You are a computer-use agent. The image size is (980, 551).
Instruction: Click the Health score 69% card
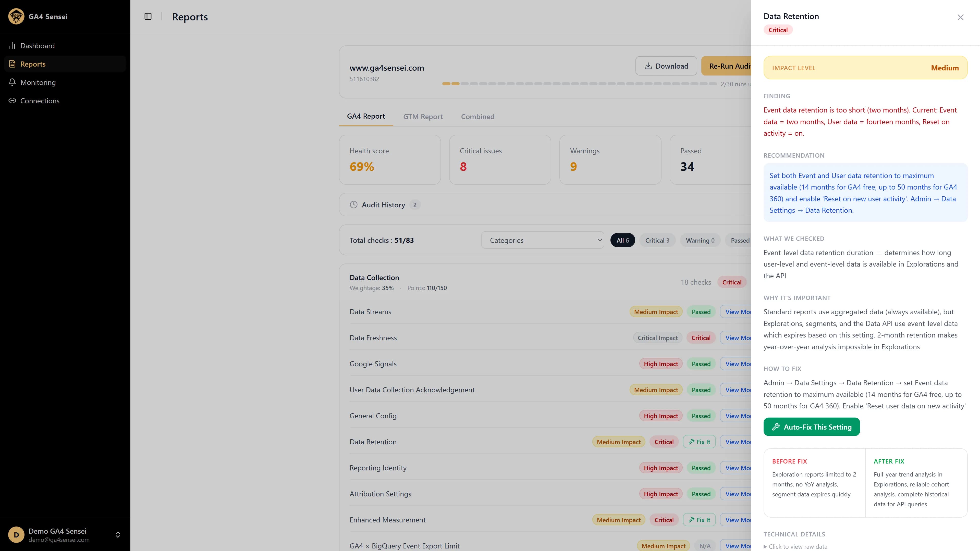point(389,159)
